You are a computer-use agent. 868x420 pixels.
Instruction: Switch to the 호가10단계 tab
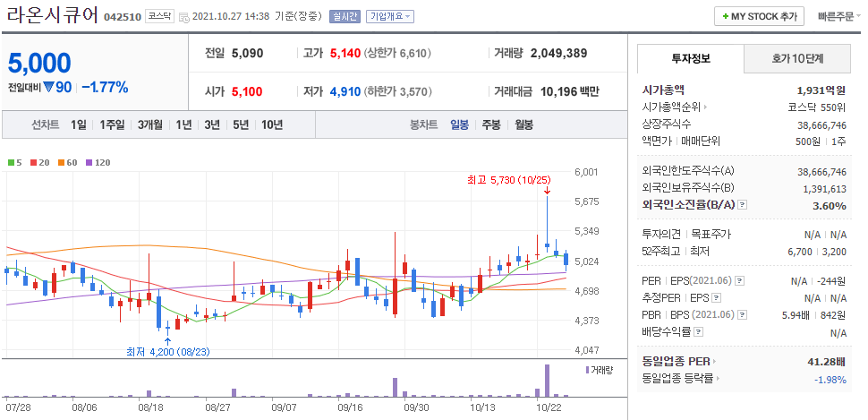pos(797,58)
